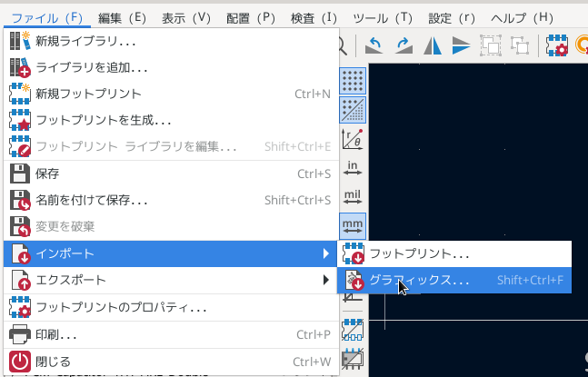Click the mirror horizontally toolbar icon

pyautogui.click(x=433, y=45)
